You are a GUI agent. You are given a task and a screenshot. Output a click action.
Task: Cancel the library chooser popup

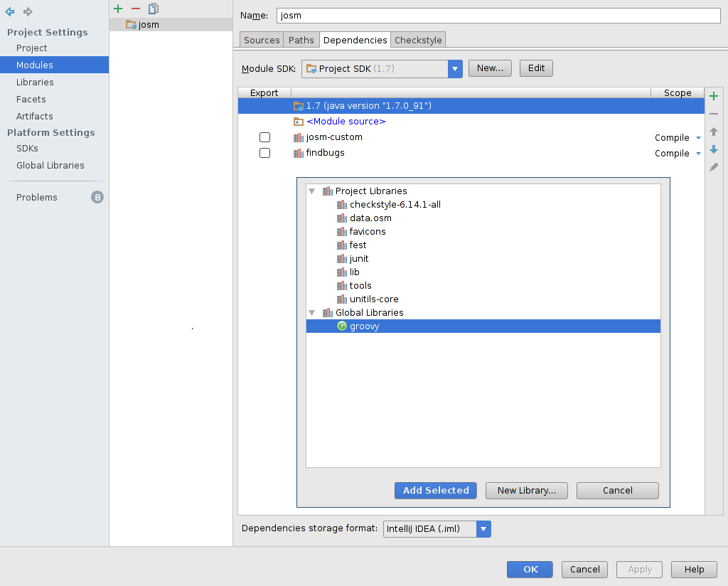coord(618,490)
